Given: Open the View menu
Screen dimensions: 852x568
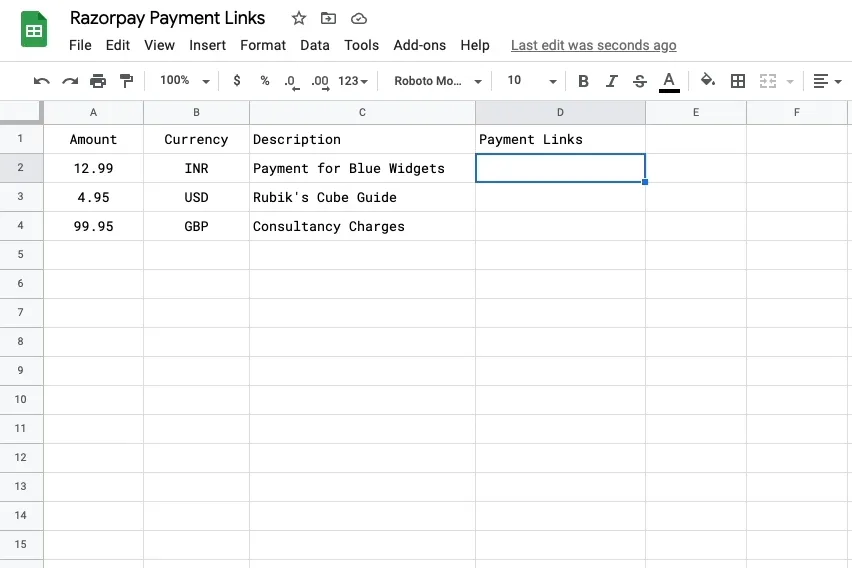Looking at the screenshot, I should pos(159,45).
